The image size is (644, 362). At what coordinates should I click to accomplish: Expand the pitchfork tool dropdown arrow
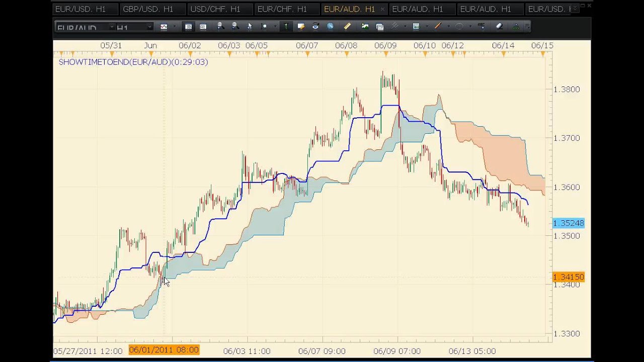(x=405, y=27)
